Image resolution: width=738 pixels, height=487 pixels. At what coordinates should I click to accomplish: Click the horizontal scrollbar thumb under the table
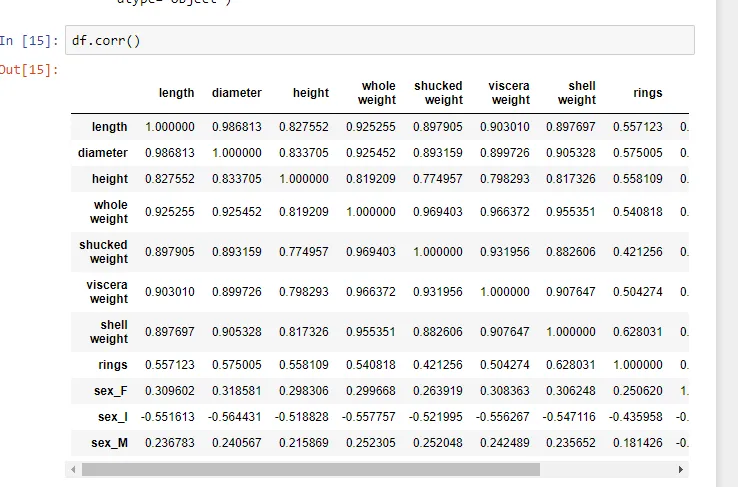pos(311,469)
